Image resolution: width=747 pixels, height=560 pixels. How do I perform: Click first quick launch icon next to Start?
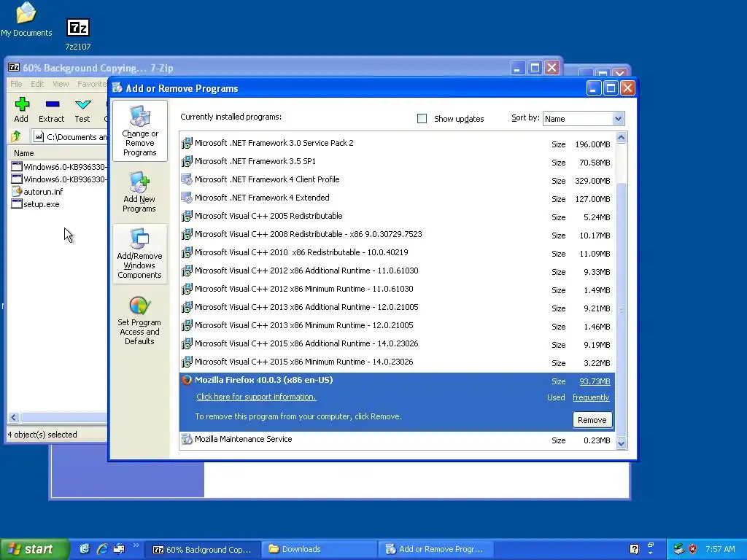click(x=85, y=549)
